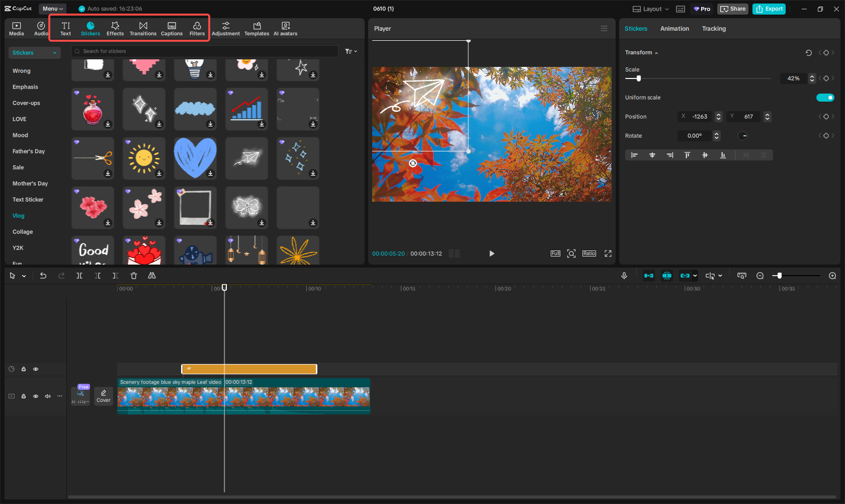Open the Stickers panel in the top toolbar
845x504 pixels.
(91, 28)
